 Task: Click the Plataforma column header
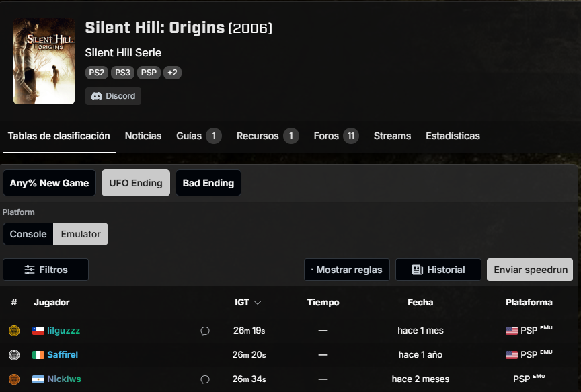coord(529,303)
